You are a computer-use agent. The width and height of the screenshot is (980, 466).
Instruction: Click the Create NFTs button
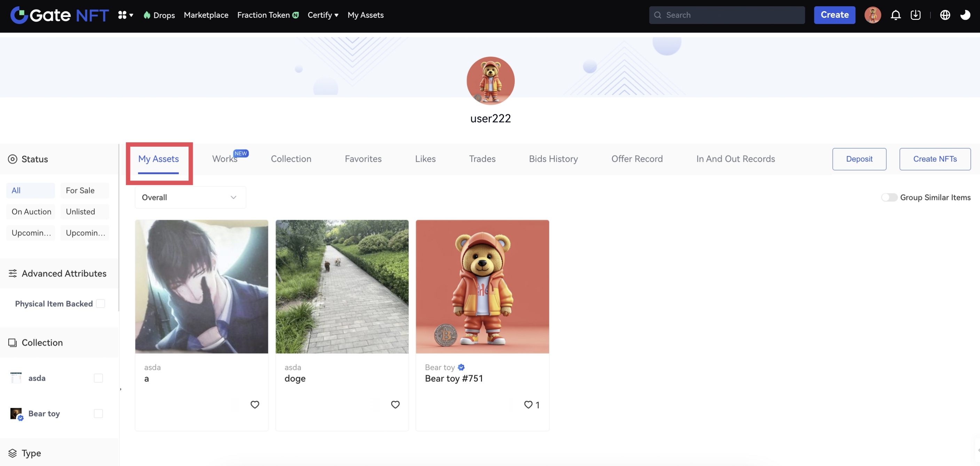935,159
